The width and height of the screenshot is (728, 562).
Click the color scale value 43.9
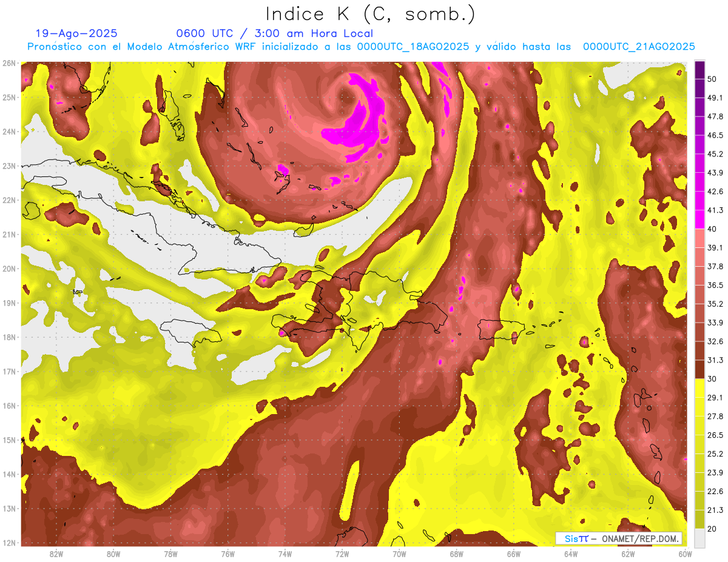pos(715,173)
